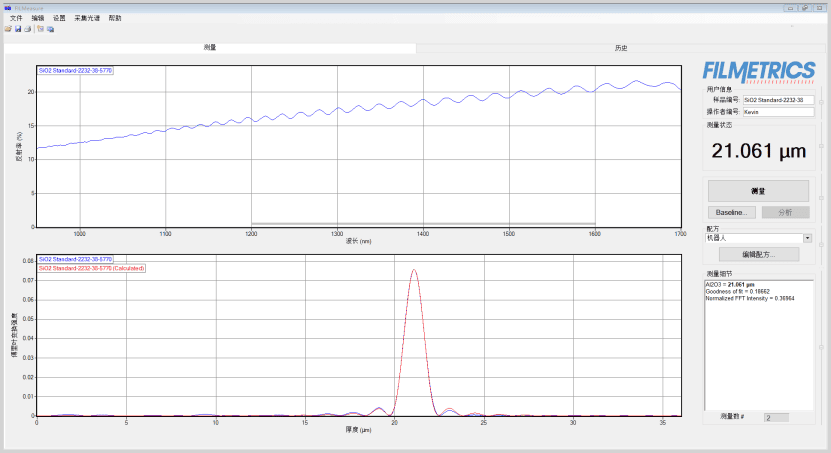Click the open file toolbar icon
The image size is (831, 453).
(8, 29)
